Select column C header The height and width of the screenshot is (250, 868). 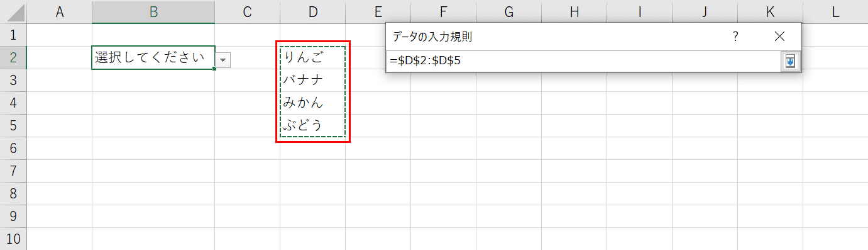(x=248, y=11)
